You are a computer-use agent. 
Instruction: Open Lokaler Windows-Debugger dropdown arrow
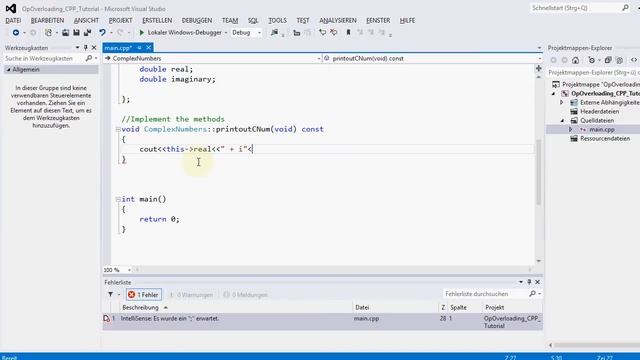coord(226,33)
